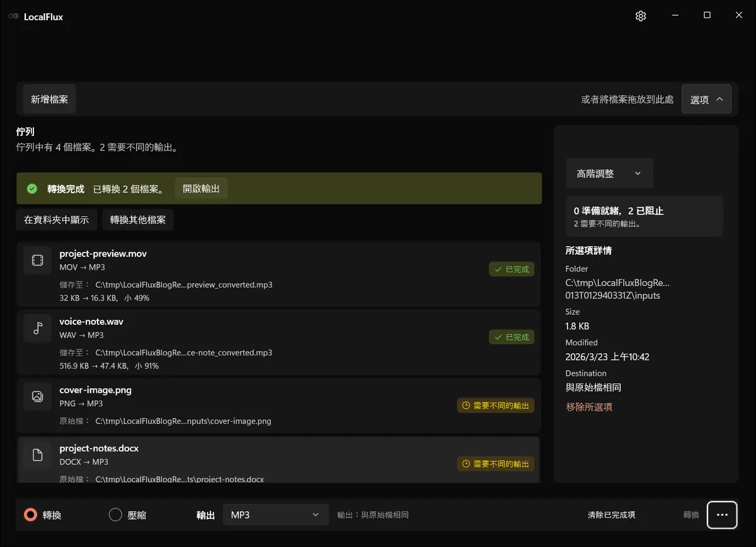Screen dimensions: 756x547
Task: Click 已完成 badge on project-preview.mov
Action: coord(512,269)
